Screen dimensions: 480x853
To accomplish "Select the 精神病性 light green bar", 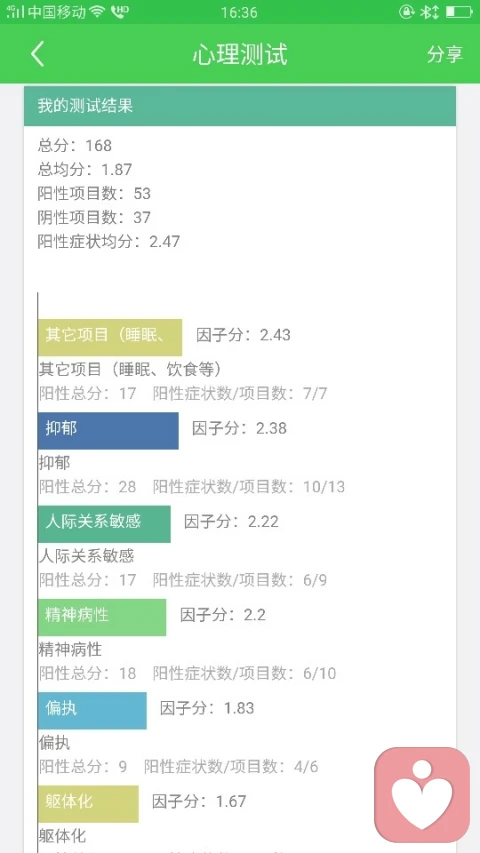I will pyautogui.click(x=102, y=617).
